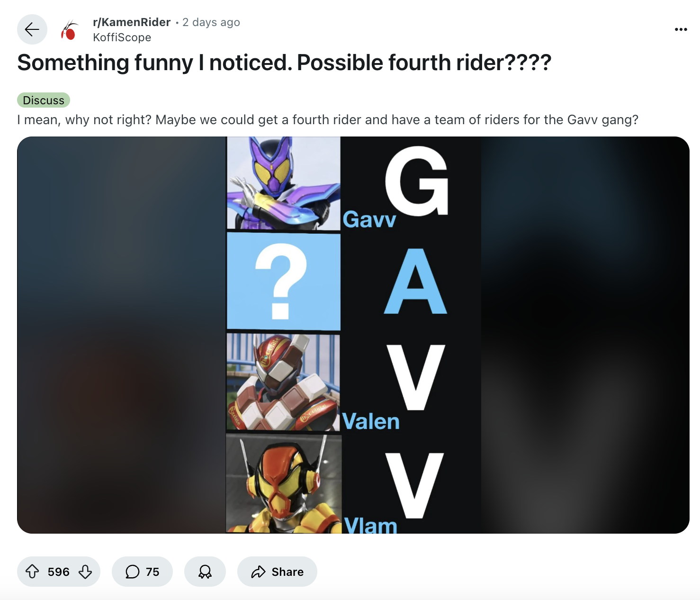Screen dimensions: 700x600
Task: Go back using the arrow button
Action: (x=32, y=29)
